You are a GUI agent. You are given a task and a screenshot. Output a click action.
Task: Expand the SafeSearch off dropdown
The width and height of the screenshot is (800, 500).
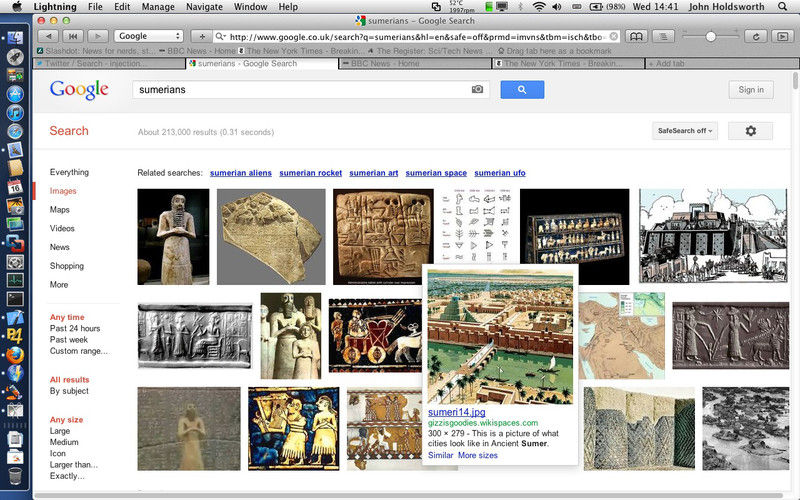click(685, 131)
